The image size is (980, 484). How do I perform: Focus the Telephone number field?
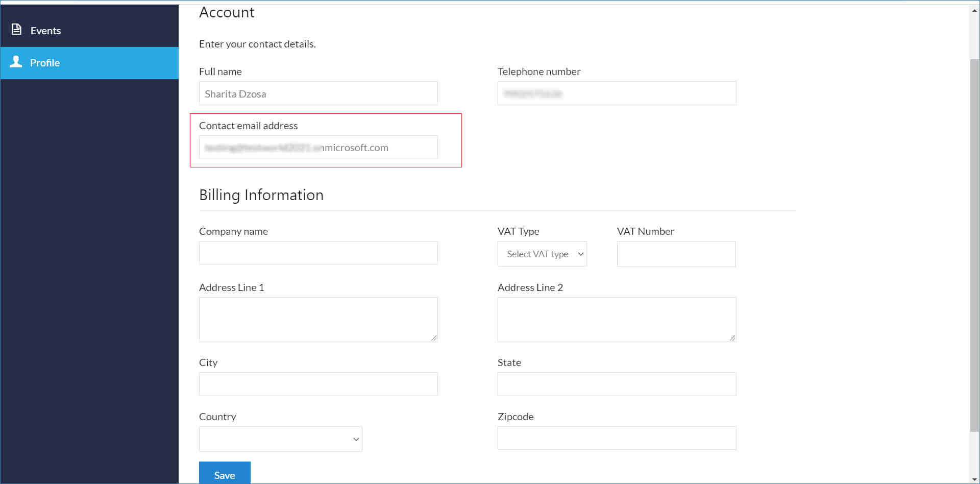point(617,93)
